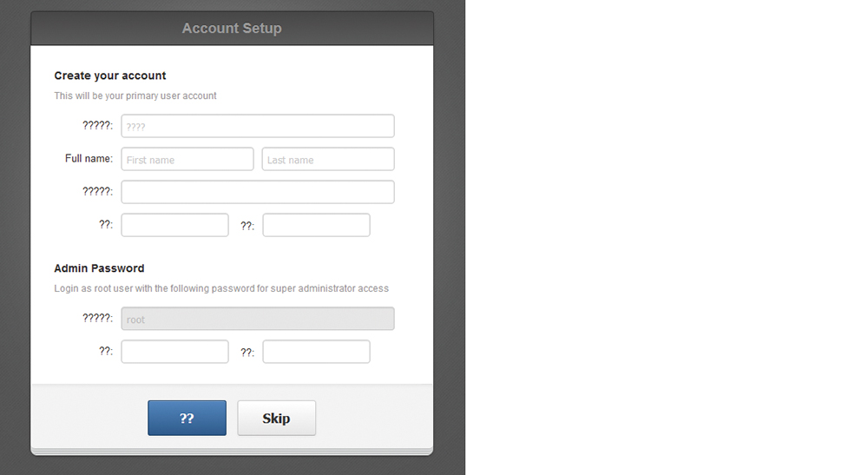Click the ????? label beside the root field
The image size is (868, 475).
97,318
